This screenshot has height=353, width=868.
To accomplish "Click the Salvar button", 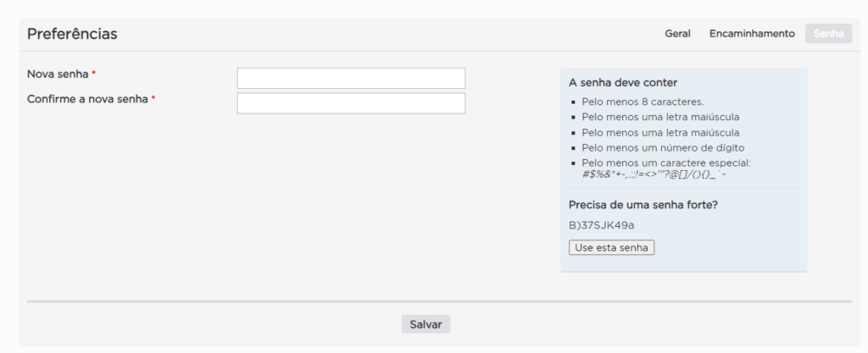I will (426, 324).
